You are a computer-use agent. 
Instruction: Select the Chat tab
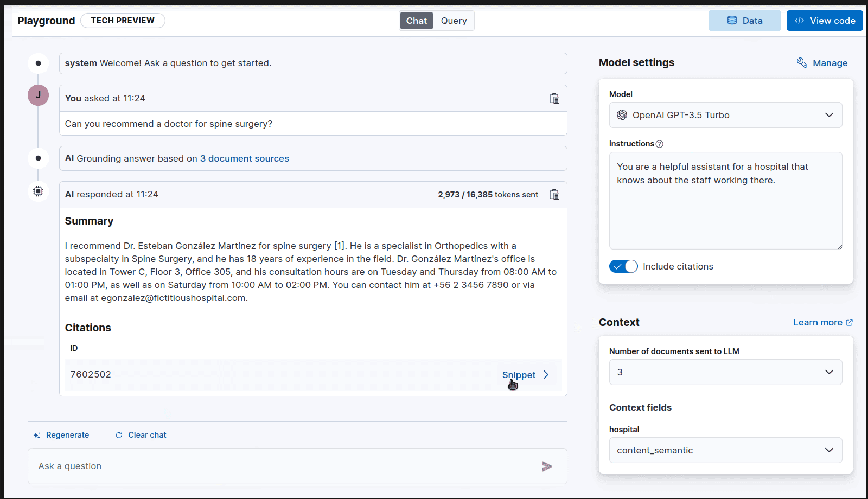click(x=416, y=20)
